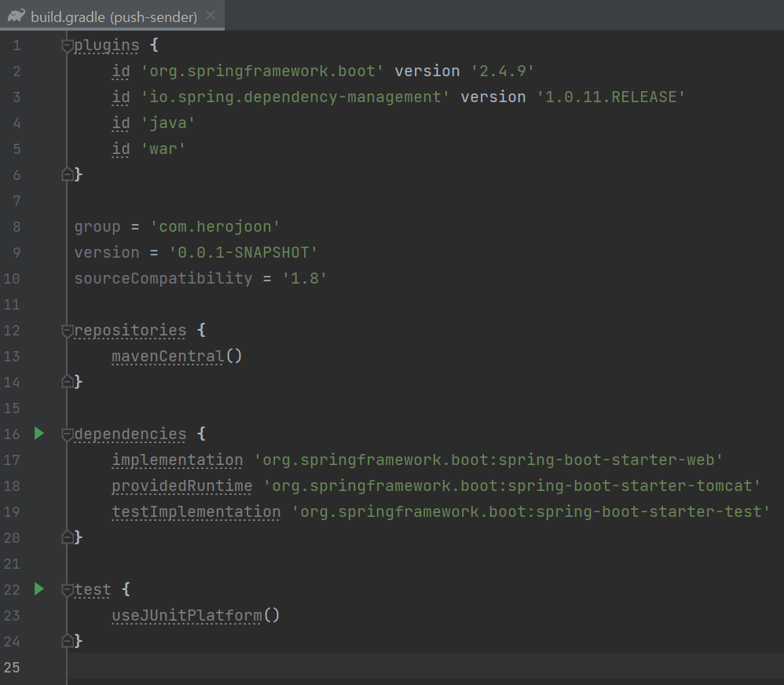Click the 'version' property on line 9

coord(107,252)
